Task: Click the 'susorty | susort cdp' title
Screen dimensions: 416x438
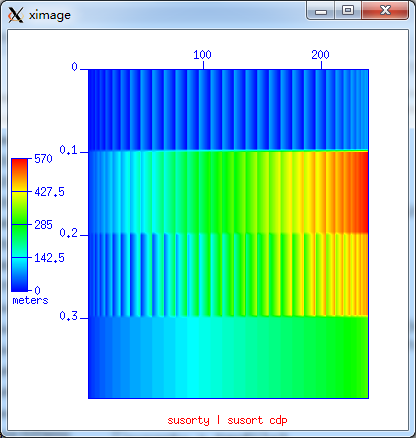Action: point(227,421)
